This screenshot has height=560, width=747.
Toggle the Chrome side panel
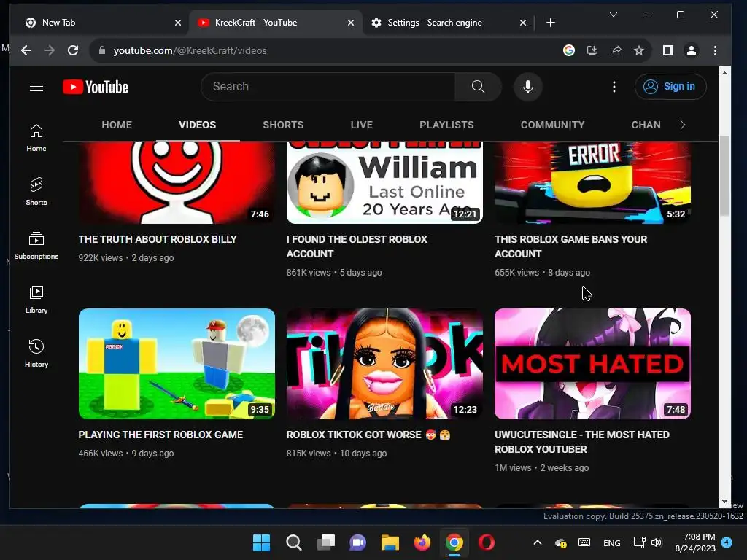pyautogui.click(x=668, y=50)
